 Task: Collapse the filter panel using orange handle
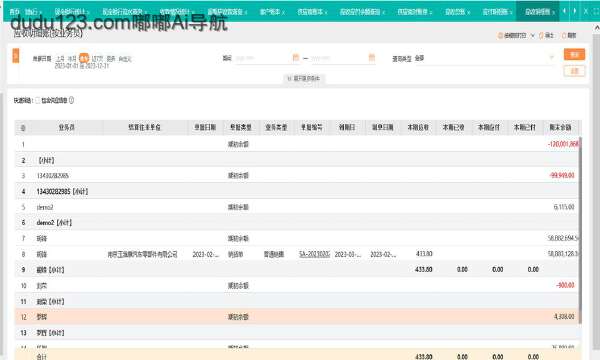(x=16, y=56)
